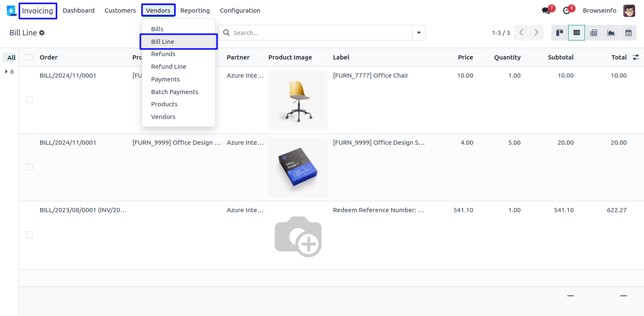
Task: Open the Vendors menu
Action: (158, 11)
